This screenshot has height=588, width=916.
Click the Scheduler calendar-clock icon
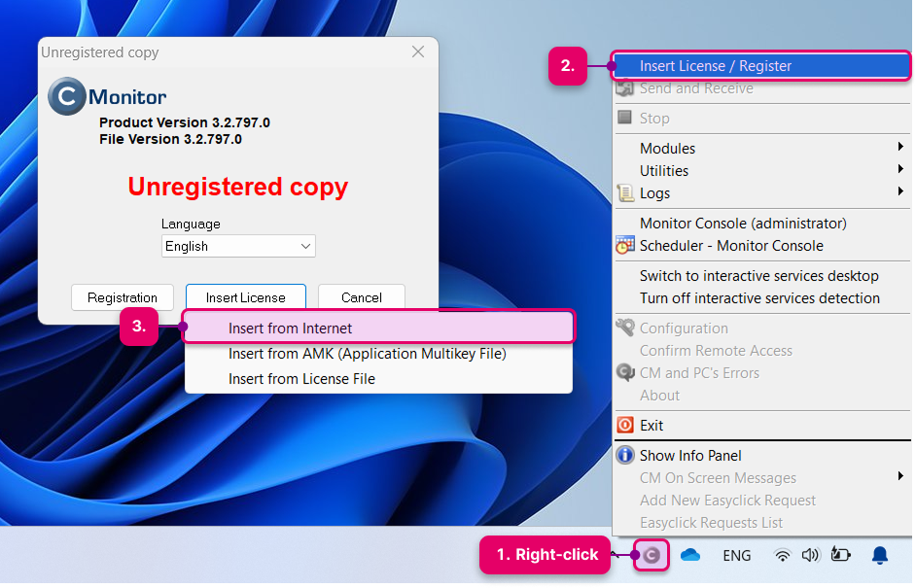[x=625, y=245]
